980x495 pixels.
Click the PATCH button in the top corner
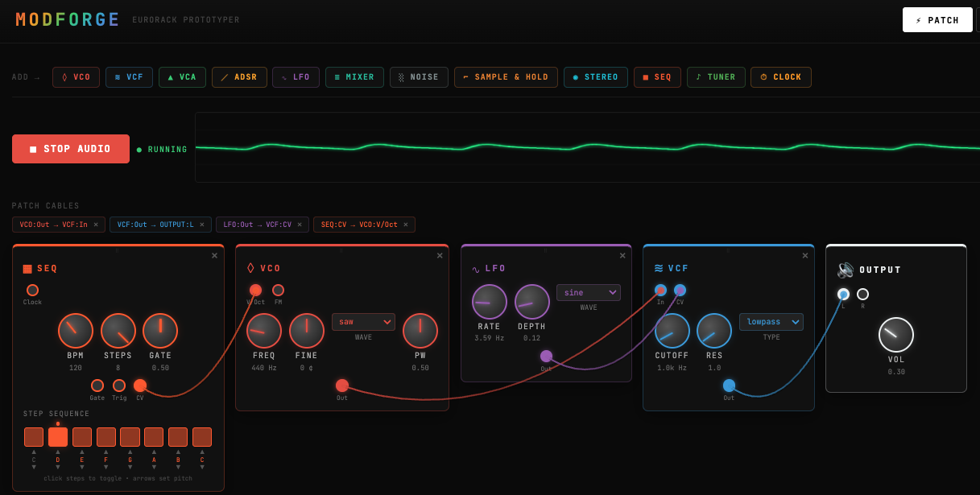tap(937, 19)
